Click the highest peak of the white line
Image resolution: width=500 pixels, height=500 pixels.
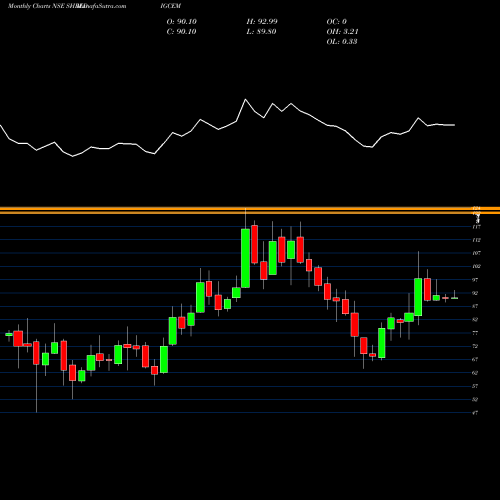246,99
